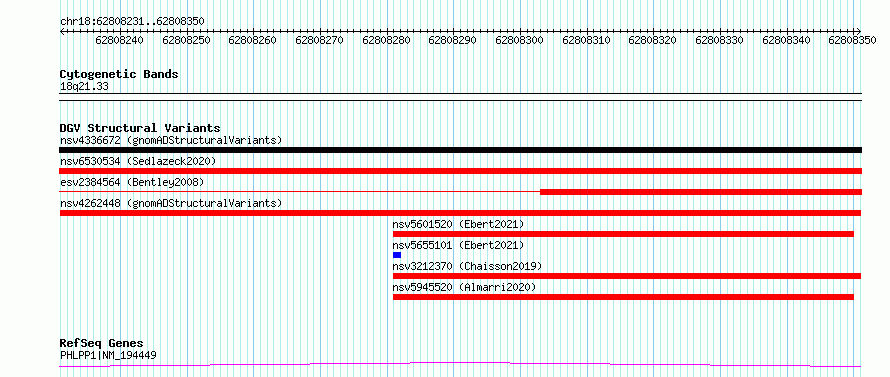Screen dimensions: 890x377
Task: Click ruler position 62808260
Action: [253, 40]
